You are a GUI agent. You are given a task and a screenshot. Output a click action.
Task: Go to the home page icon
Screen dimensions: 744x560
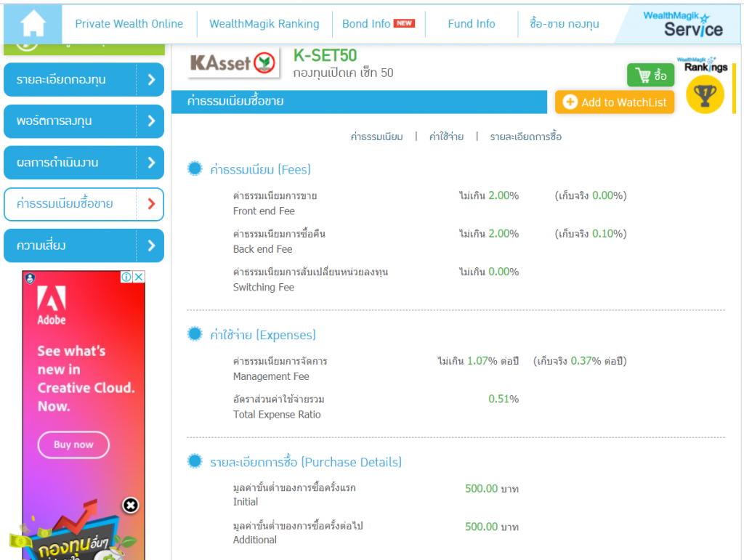point(33,24)
